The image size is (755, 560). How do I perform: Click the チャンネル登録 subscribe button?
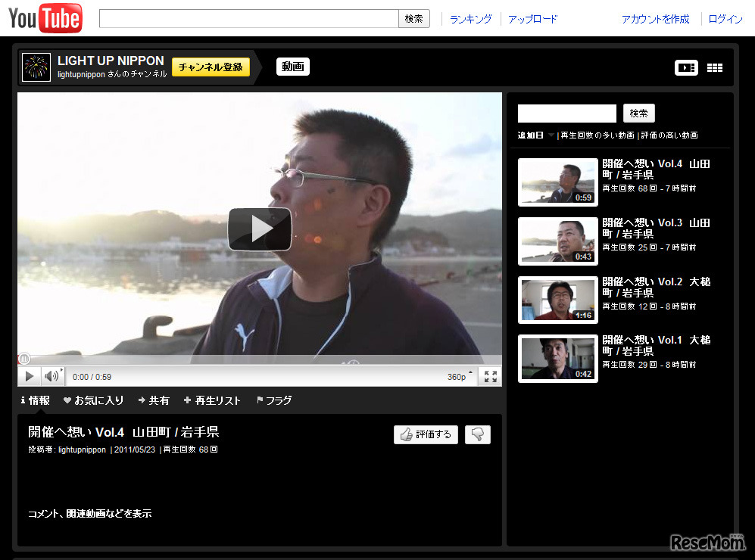click(x=211, y=67)
